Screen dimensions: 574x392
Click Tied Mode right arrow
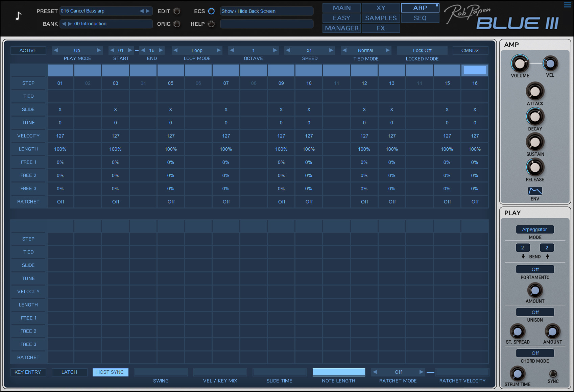click(387, 50)
